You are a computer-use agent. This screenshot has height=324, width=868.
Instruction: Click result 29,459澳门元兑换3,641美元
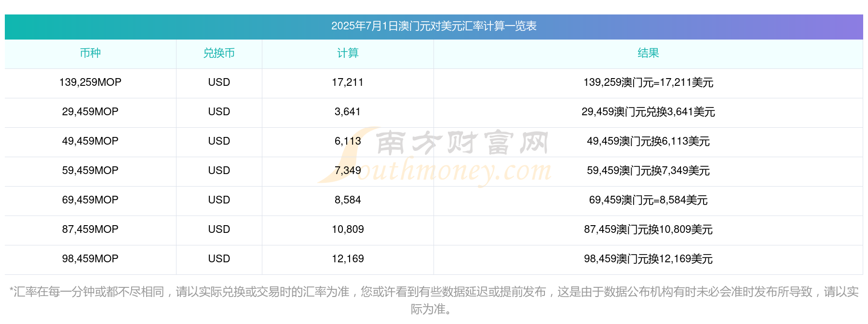(x=648, y=112)
